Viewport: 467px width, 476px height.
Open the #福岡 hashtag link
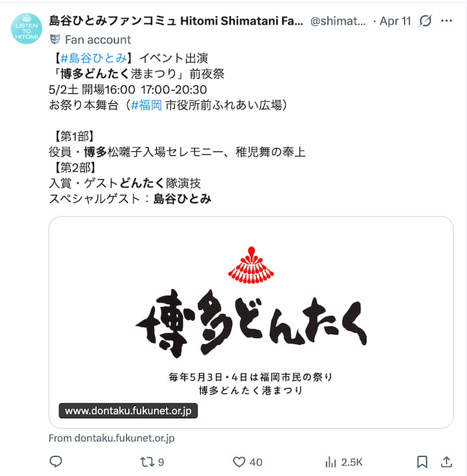[x=146, y=105]
